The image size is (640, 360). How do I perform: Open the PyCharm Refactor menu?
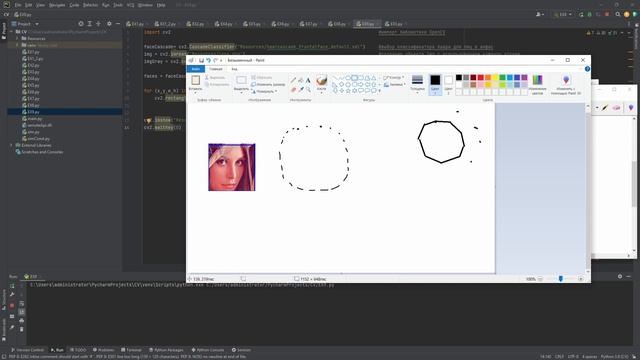point(90,5)
